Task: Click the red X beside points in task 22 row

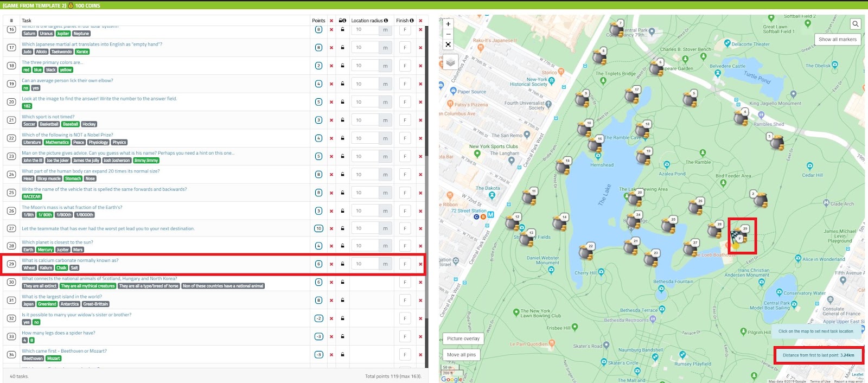Action: pos(331,138)
